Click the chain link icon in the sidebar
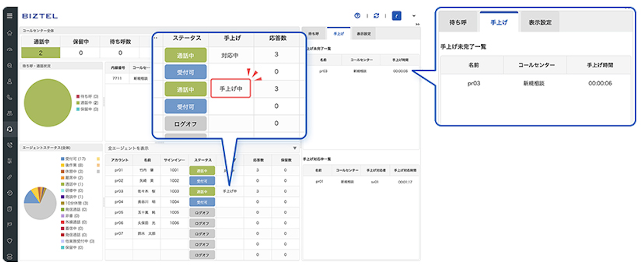The width and height of the screenshot is (644, 268). 10,177
